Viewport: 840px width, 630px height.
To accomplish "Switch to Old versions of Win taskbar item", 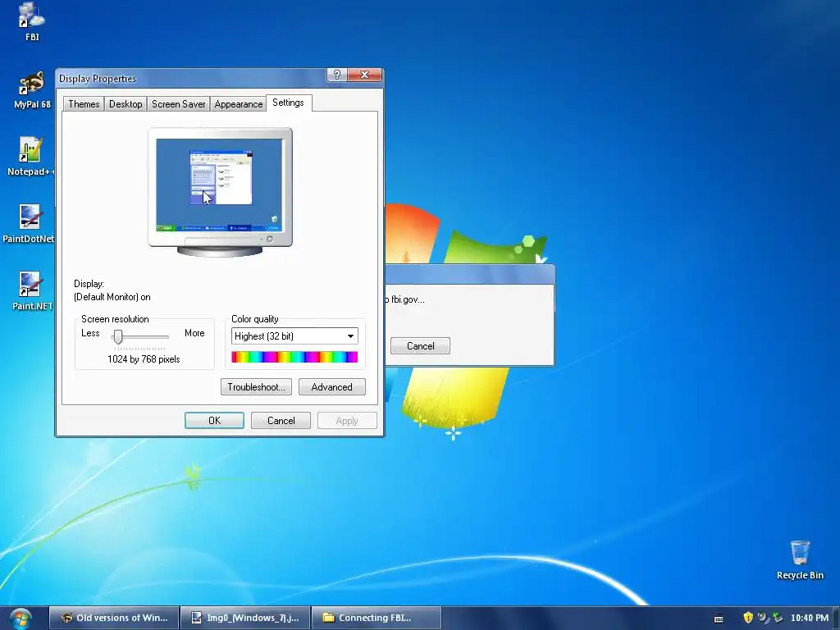I will pos(114,618).
